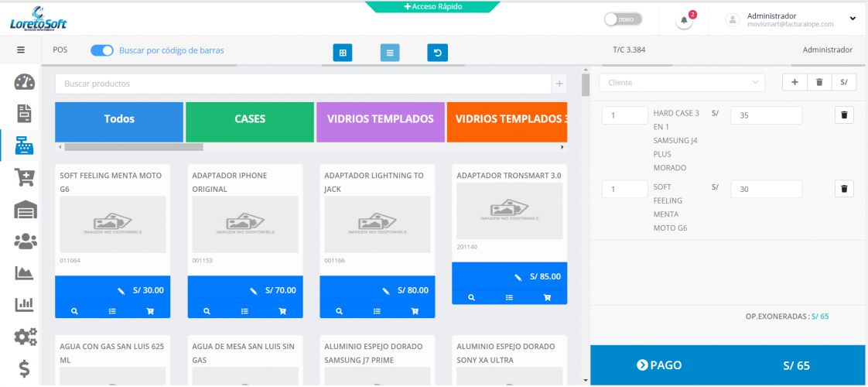Click search icon on ADAPTADOR IPHONE ORIGINAL card
The image size is (868, 387).
(207, 310)
